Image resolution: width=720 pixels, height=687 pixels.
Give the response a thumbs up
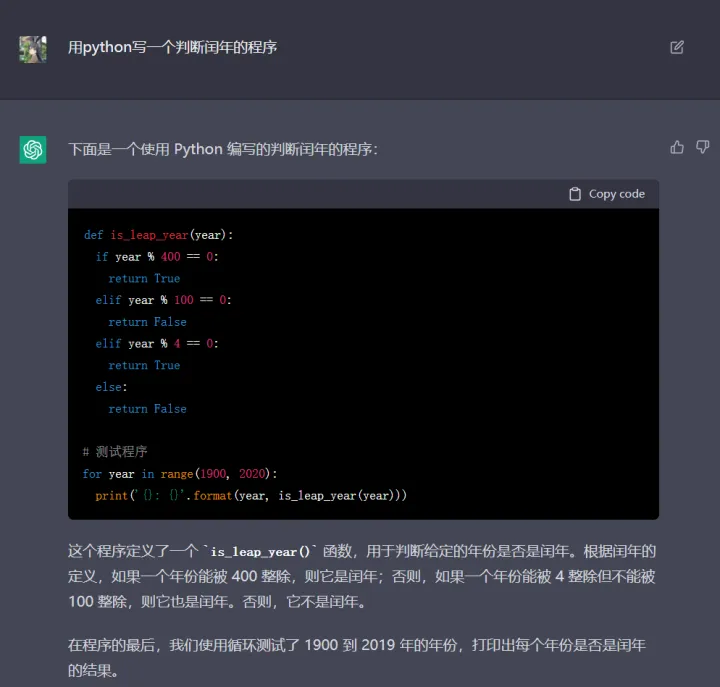click(x=677, y=147)
